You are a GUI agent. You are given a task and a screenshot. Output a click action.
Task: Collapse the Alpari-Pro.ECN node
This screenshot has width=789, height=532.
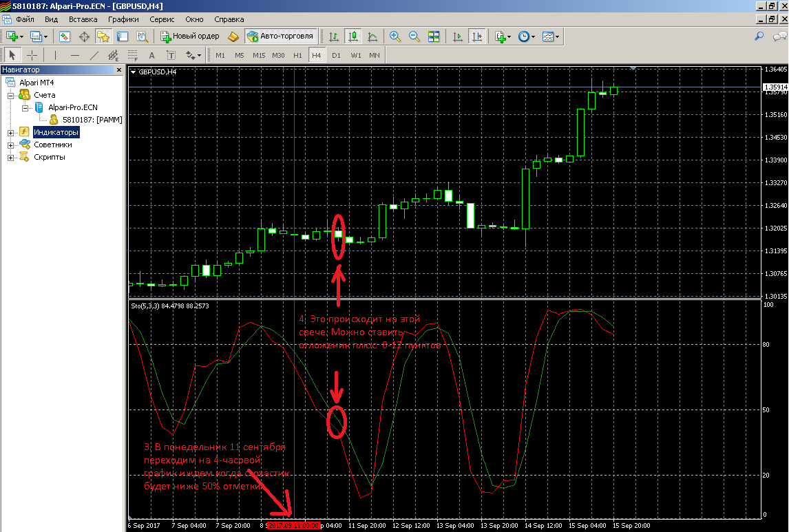pos(25,107)
